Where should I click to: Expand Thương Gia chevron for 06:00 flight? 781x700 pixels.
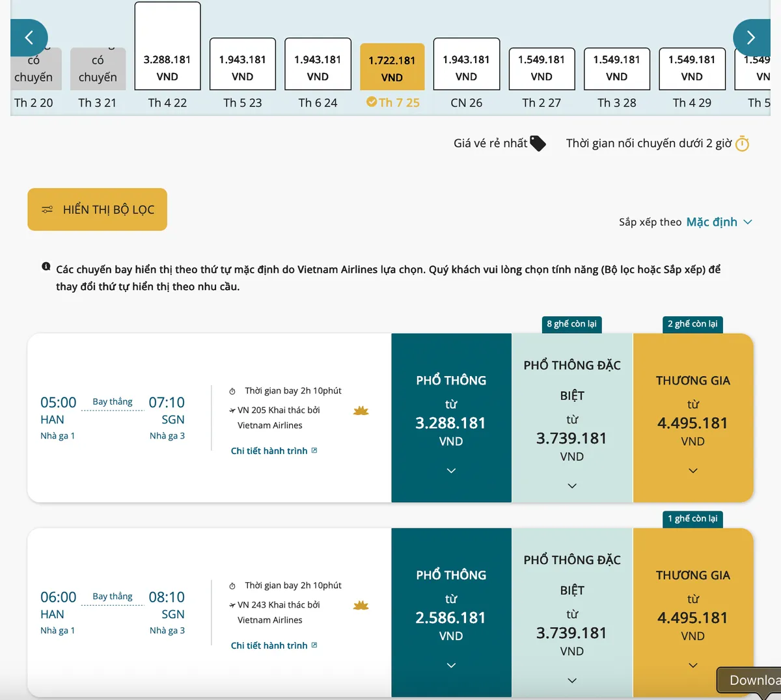(x=693, y=665)
